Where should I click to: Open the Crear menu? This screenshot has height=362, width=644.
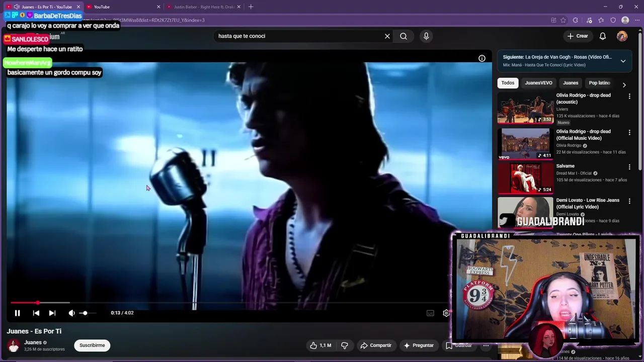point(578,36)
